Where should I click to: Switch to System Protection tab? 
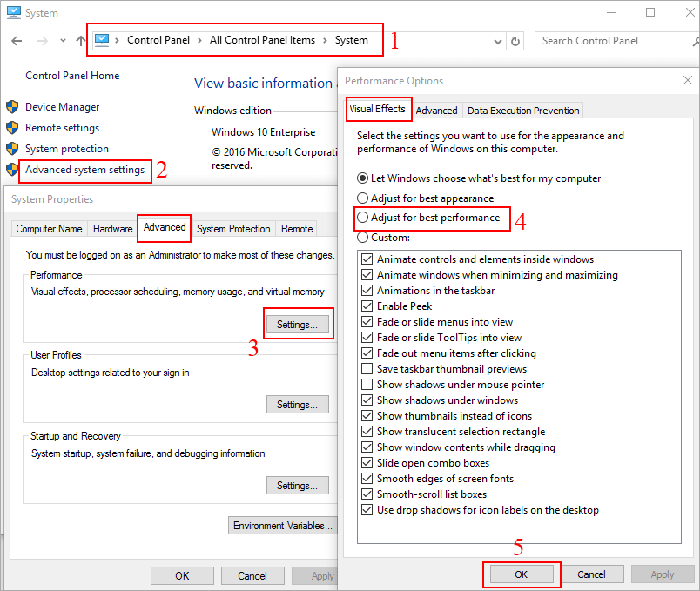click(x=233, y=229)
